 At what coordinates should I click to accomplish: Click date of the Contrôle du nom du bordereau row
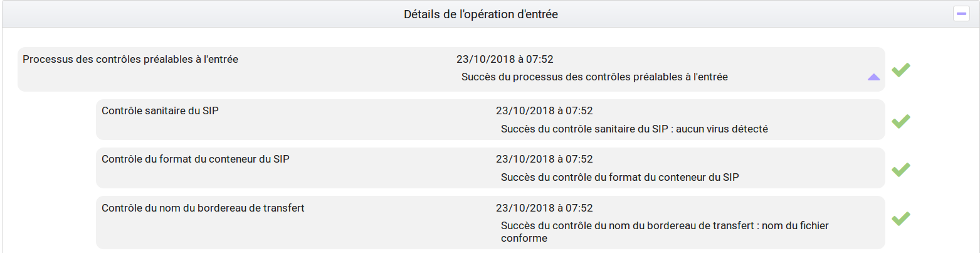point(544,208)
